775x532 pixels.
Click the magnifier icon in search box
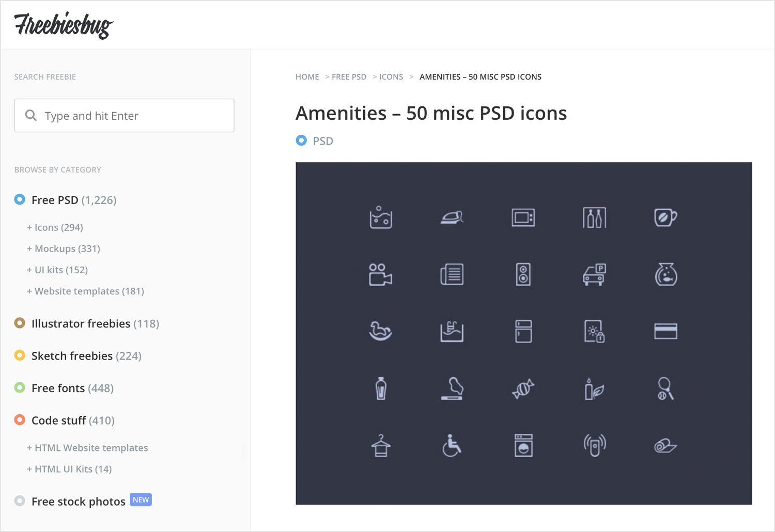pyautogui.click(x=31, y=115)
